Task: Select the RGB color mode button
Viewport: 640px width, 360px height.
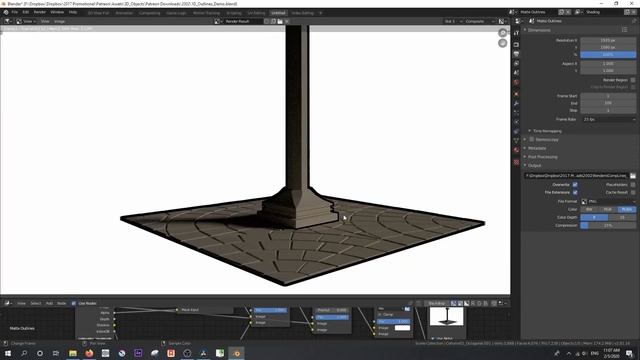Action: tap(608, 209)
